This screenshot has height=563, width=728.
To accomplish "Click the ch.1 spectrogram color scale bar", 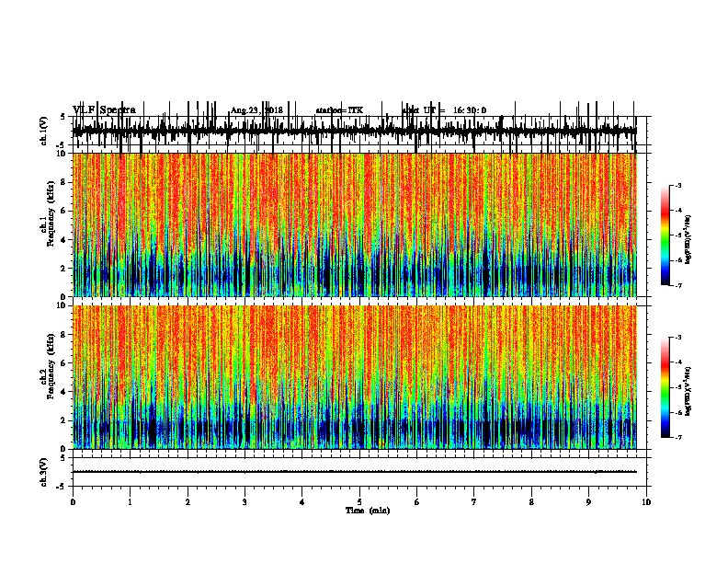I will click(665, 236).
